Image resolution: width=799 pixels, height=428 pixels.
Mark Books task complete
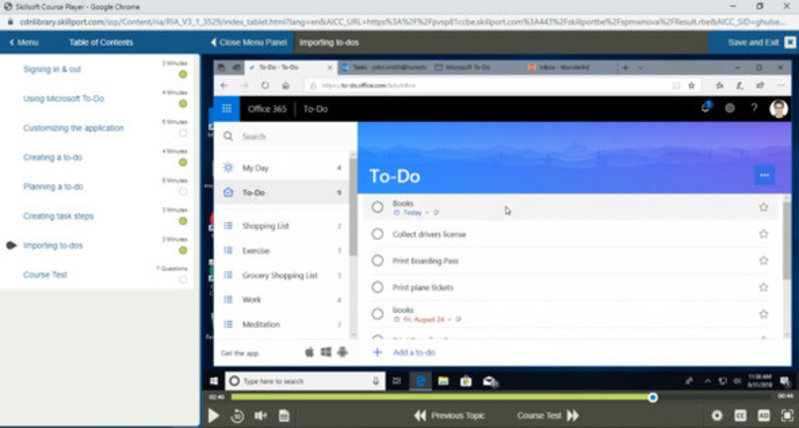click(x=377, y=207)
